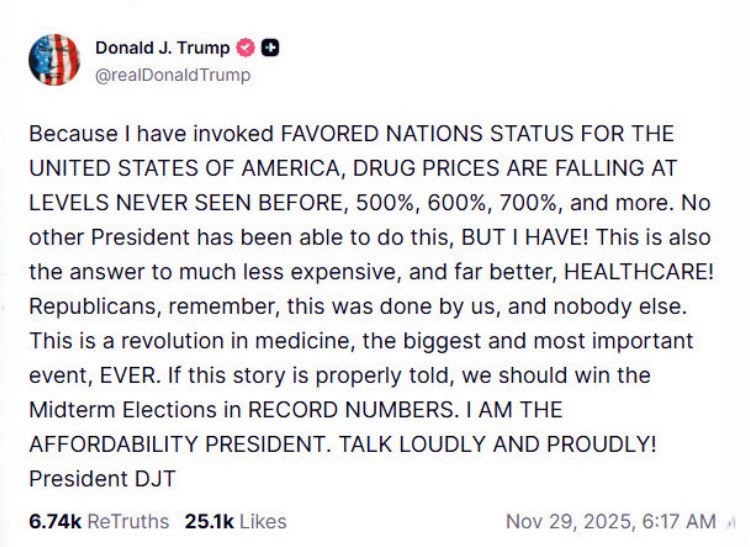
Task: Click the Nov 29, 2025 timestamp
Action: [x=610, y=521]
